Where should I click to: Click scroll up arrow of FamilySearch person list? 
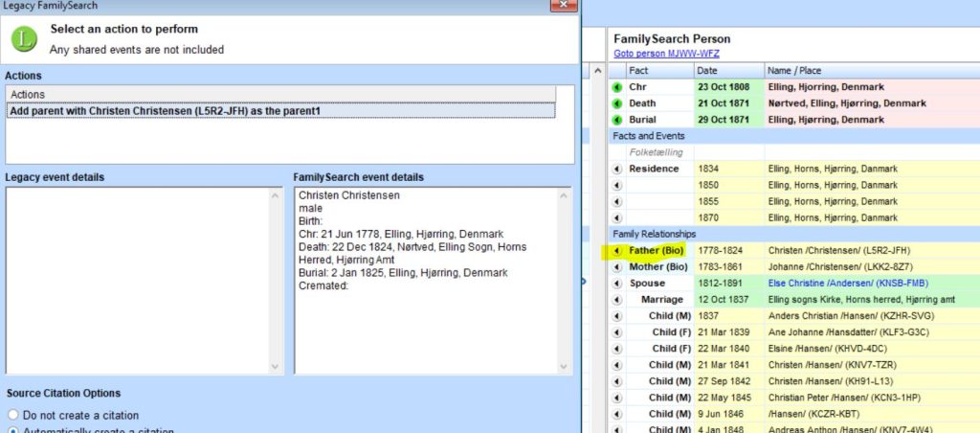click(597, 71)
